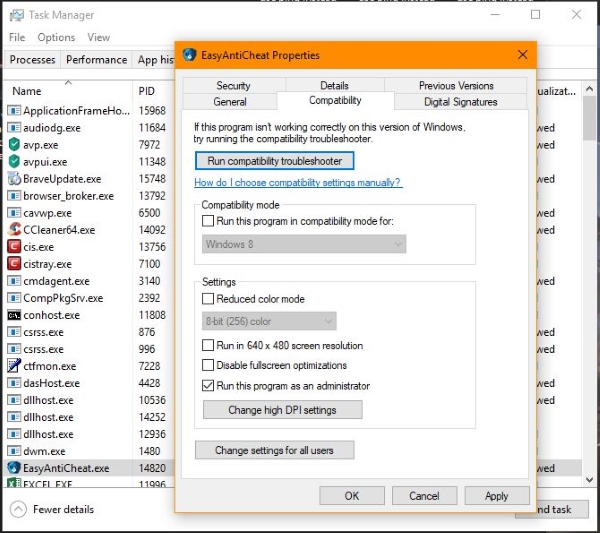Enable Disable fullscreen optimizations checkbox
The width and height of the screenshot is (600, 533).
tap(208, 365)
